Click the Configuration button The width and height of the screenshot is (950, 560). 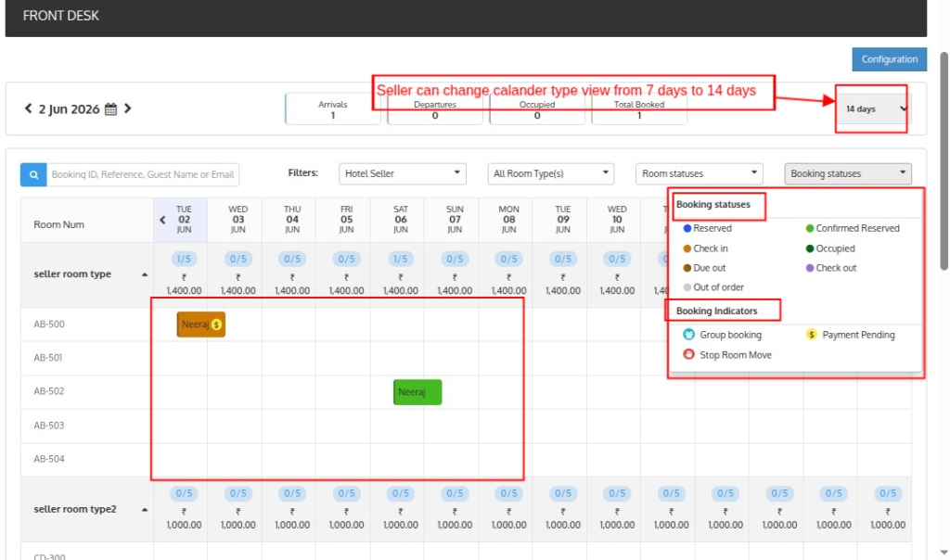point(890,59)
